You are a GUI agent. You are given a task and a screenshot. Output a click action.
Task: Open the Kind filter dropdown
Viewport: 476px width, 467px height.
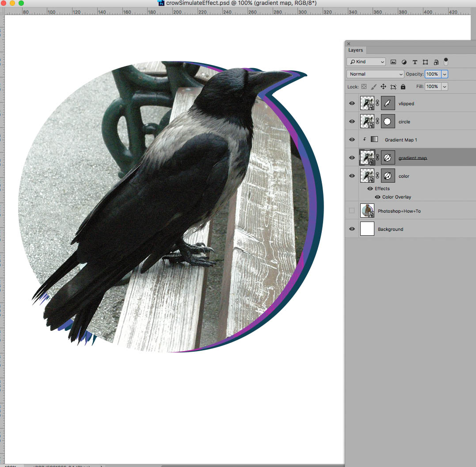366,61
